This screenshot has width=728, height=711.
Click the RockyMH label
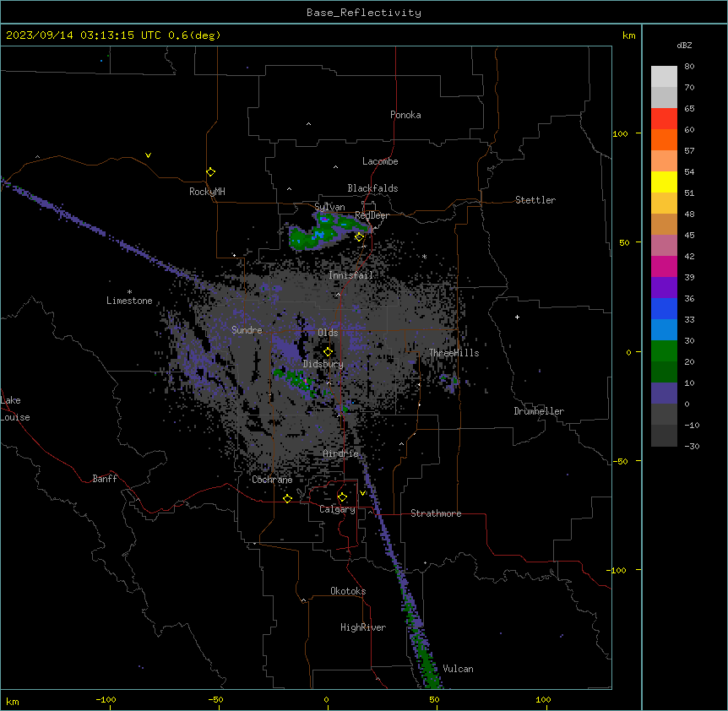(207, 192)
